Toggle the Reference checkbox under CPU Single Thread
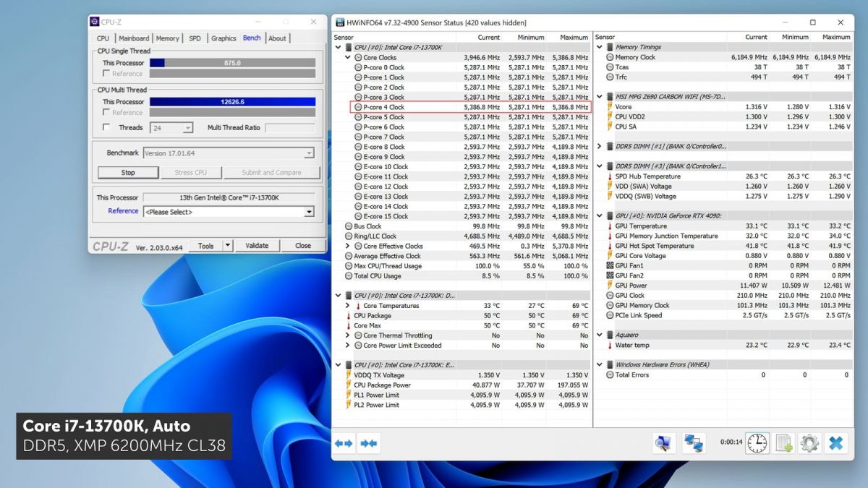868x488 pixels. pos(106,73)
